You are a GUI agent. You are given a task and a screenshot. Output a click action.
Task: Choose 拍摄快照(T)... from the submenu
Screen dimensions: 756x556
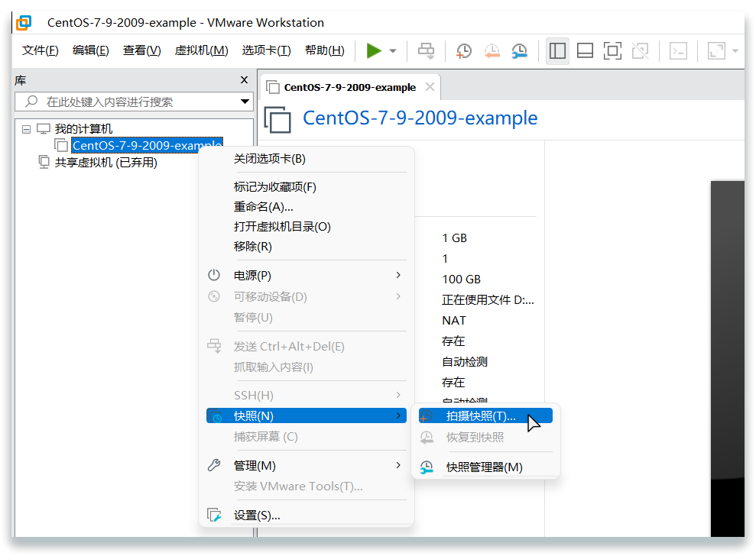point(485,415)
